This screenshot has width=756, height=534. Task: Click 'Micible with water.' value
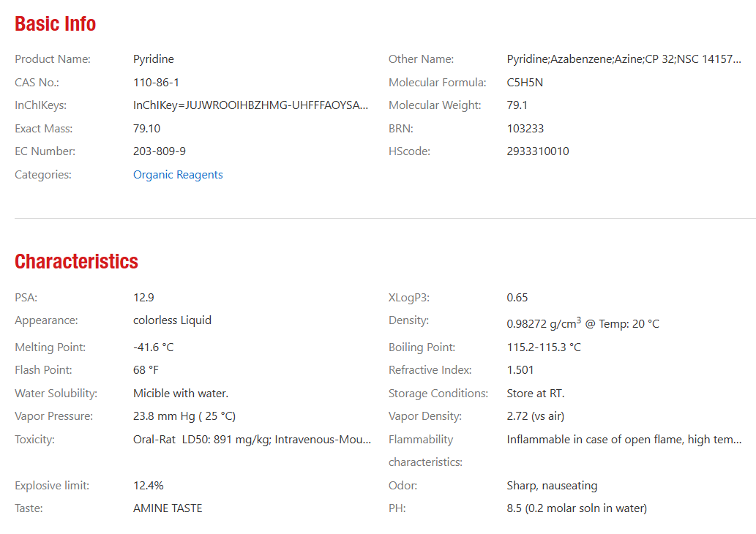[181, 394]
